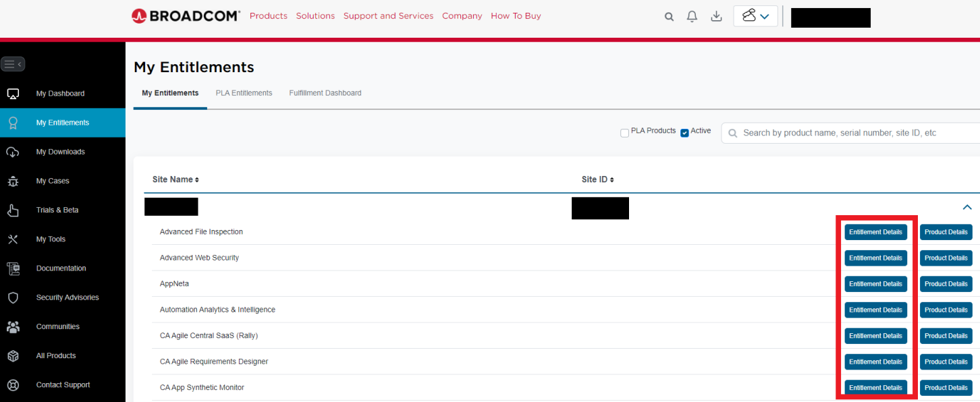Click the Contact Support lifebuoy icon
The height and width of the screenshot is (402, 980).
[13, 385]
